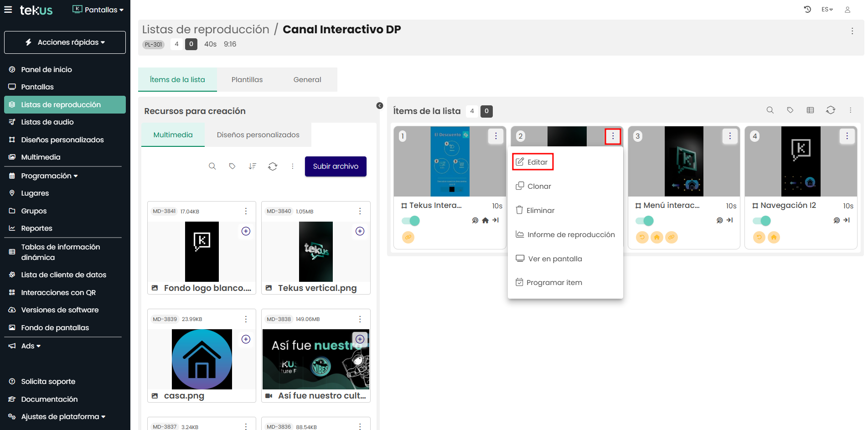Image resolution: width=868 pixels, height=430 pixels.
Task: Toggle off the Menú interac... item switch
Action: tap(645, 221)
